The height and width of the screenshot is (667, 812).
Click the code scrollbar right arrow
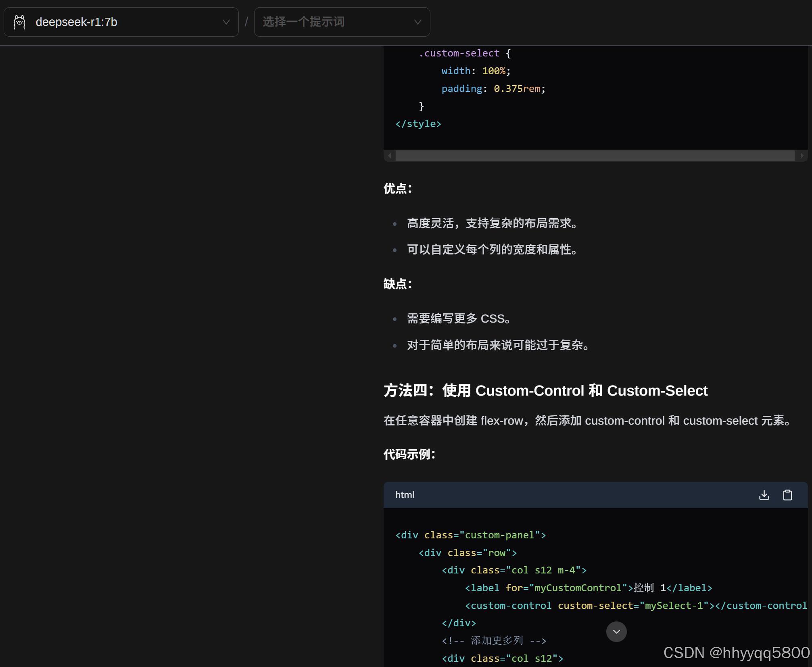tap(802, 156)
